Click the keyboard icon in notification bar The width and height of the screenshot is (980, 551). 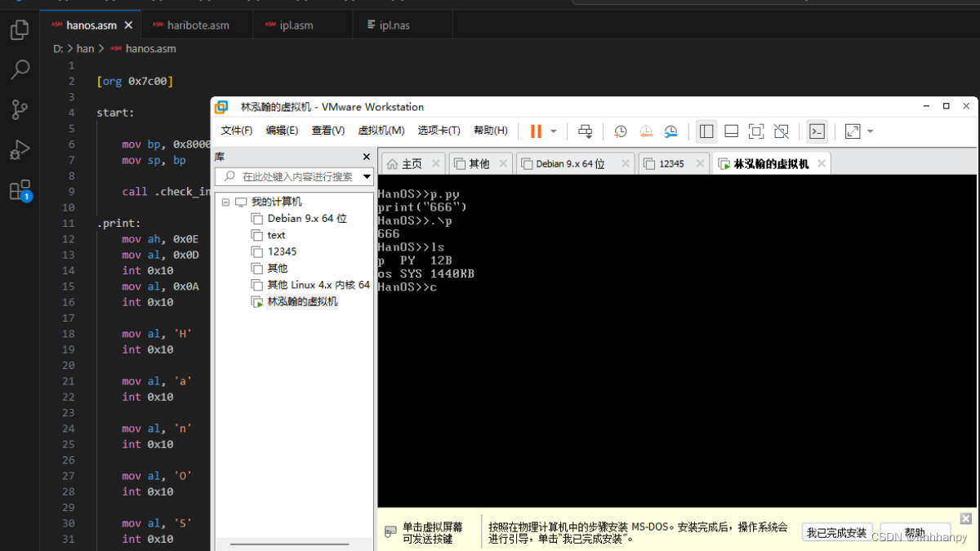pos(390,532)
